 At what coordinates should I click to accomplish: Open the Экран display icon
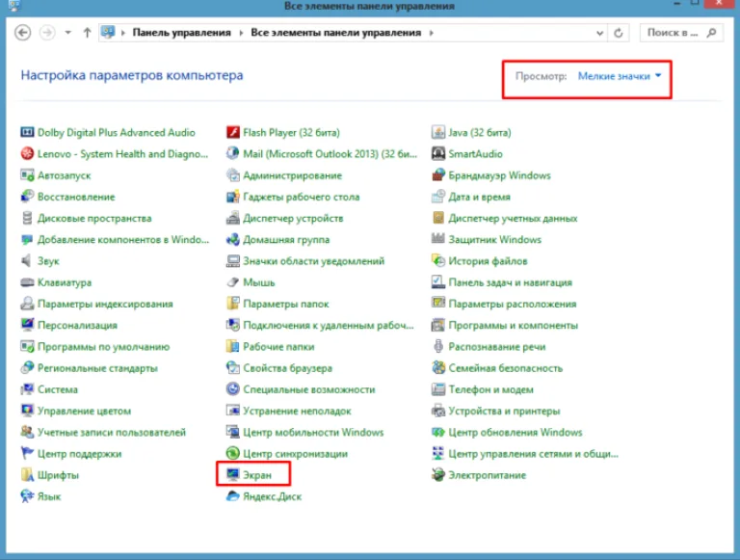[x=232, y=474]
